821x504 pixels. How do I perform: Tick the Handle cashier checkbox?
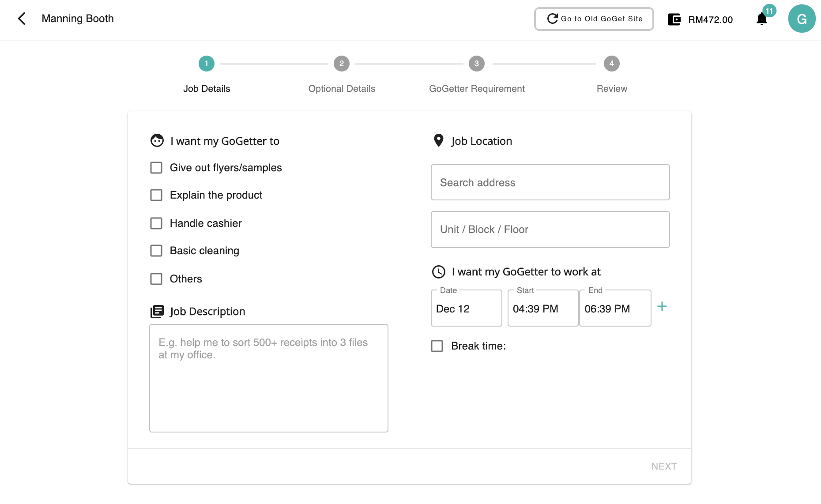click(156, 223)
